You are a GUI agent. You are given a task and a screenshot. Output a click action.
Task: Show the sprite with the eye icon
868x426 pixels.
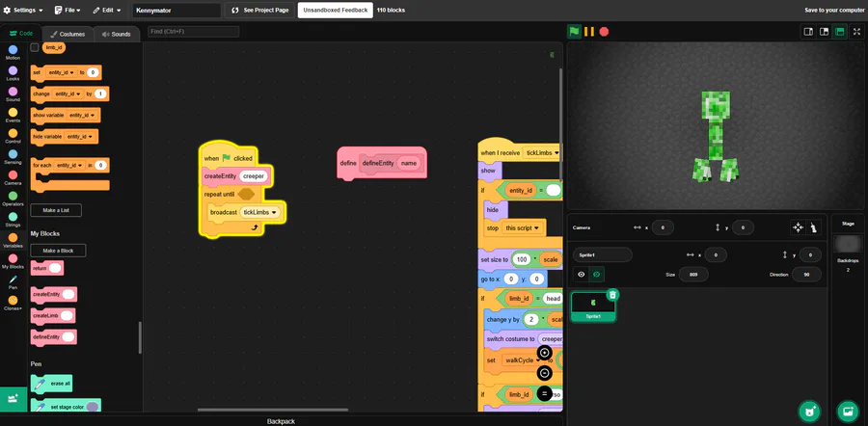(x=581, y=275)
